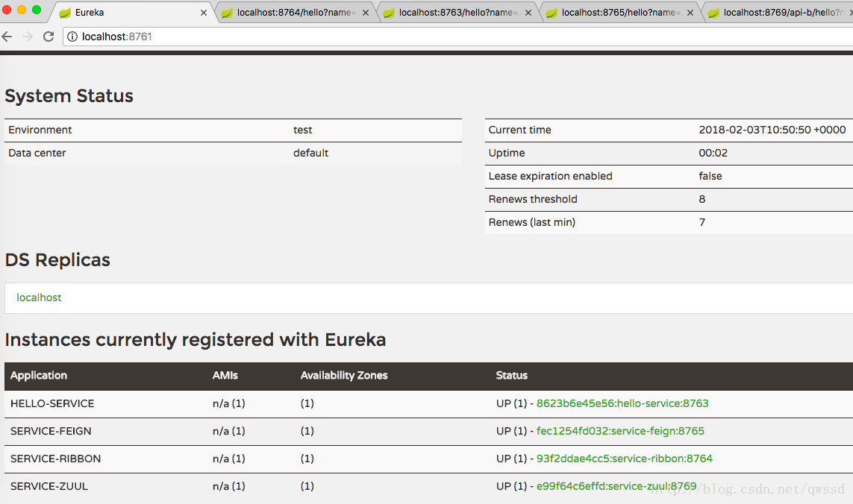Click the Renews (last min) value 7

tap(702, 222)
